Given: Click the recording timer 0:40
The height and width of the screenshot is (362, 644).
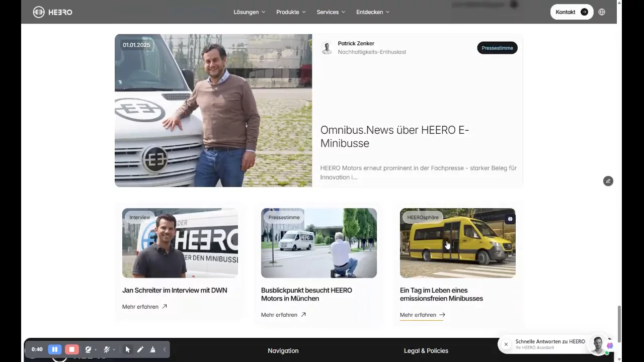Looking at the screenshot, I should click(x=37, y=349).
